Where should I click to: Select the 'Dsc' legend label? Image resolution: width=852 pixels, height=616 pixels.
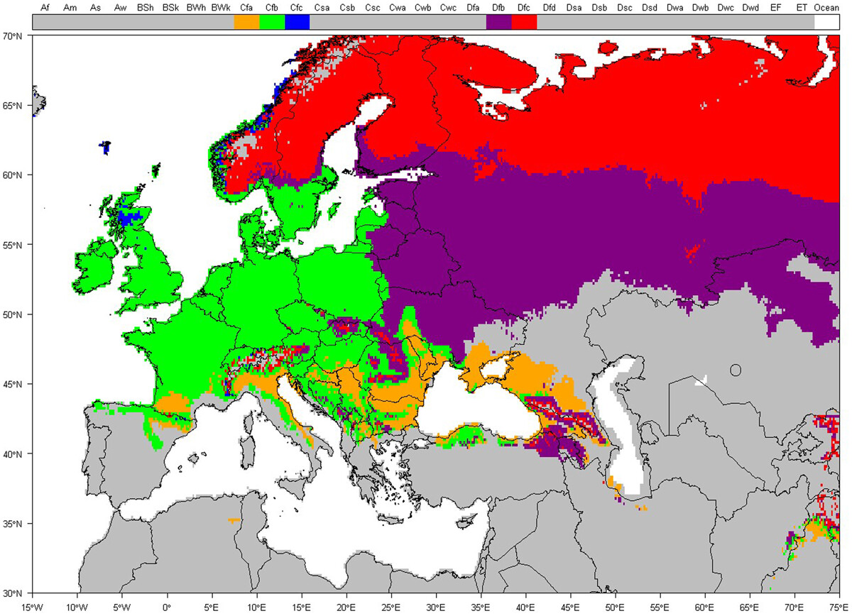625,8
